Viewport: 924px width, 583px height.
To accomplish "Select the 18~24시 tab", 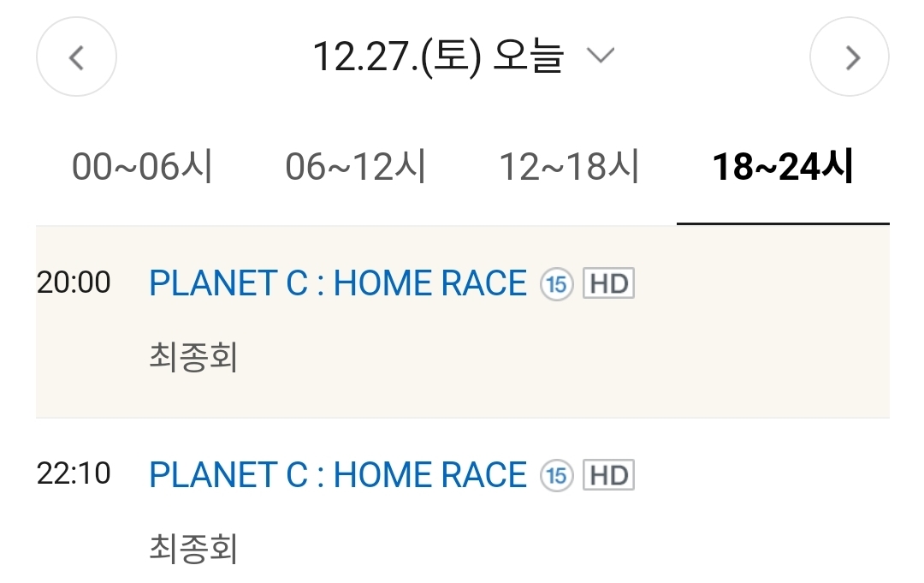I will tap(783, 167).
